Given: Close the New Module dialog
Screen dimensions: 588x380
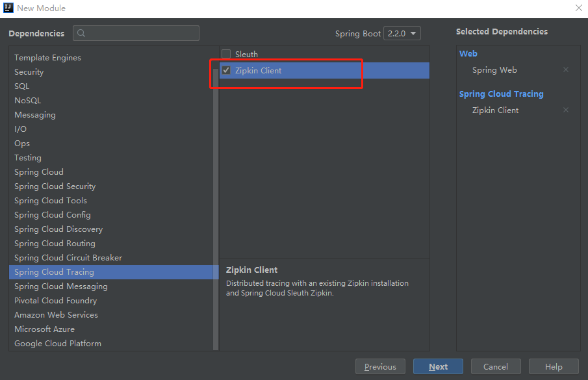Looking at the screenshot, I should [578, 8].
